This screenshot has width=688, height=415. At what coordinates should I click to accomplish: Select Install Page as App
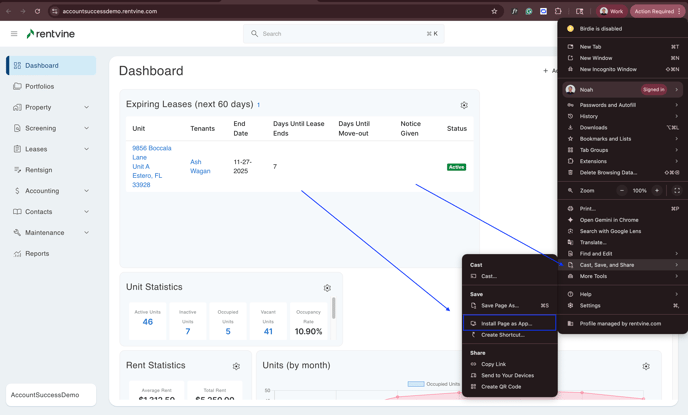[x=507, y=323]
